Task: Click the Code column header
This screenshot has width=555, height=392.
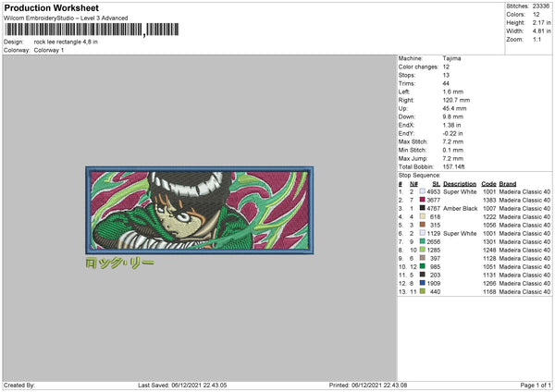Action: (x=489, y=184)
